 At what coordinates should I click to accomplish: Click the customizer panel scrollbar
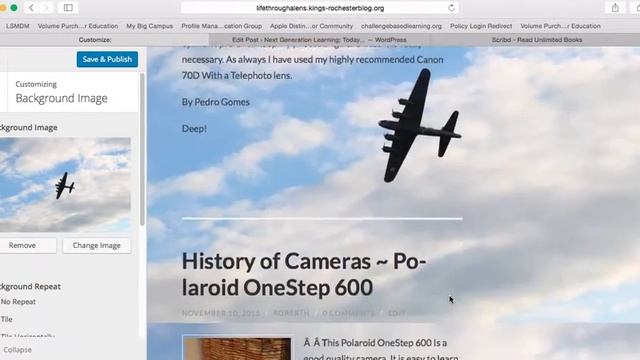[142, 149]
